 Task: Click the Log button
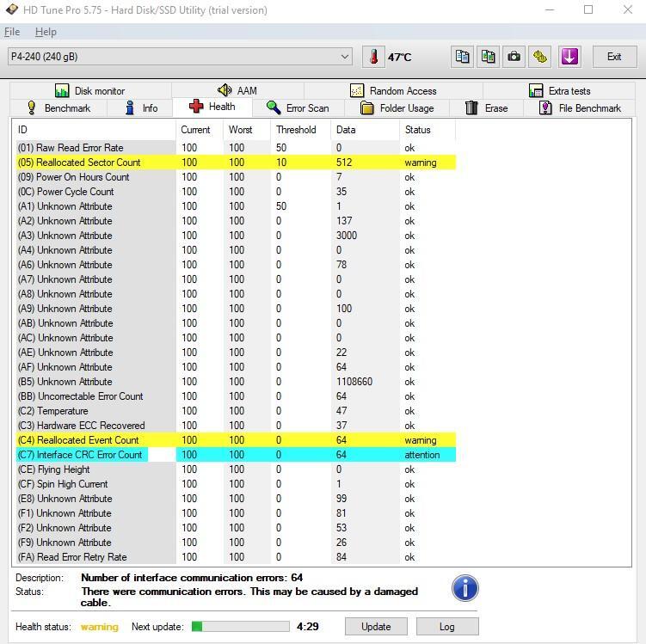[447, 627]
